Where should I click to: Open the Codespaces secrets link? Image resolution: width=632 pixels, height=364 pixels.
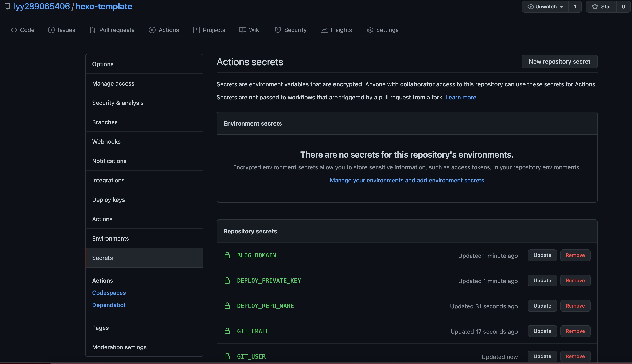point(109,293)
